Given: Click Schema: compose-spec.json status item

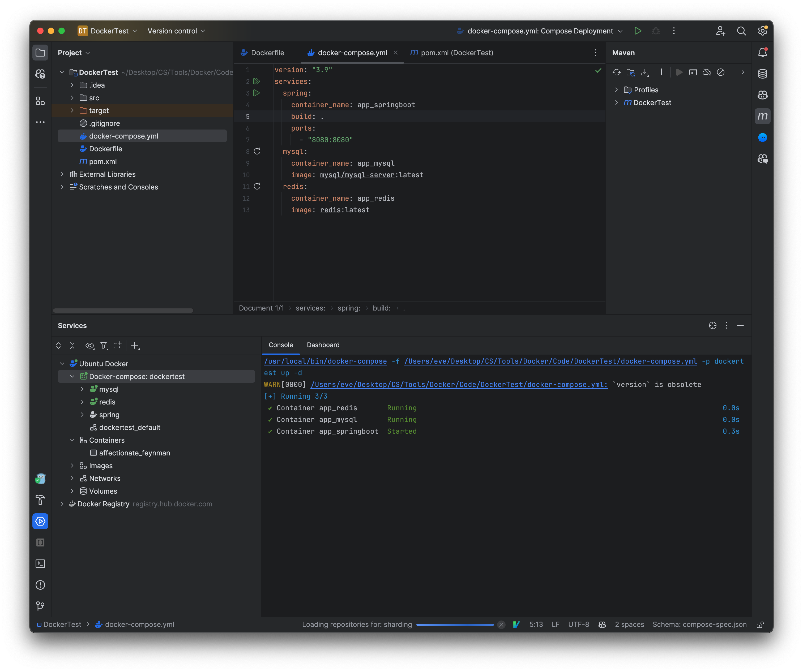Looking at the screenshot, I should click(x=699, y=624).
